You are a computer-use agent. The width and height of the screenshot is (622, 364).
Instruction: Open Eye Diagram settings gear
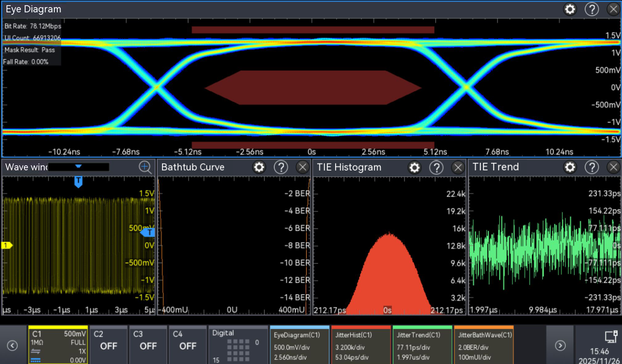pyautogui.click(x=570, y=9)
